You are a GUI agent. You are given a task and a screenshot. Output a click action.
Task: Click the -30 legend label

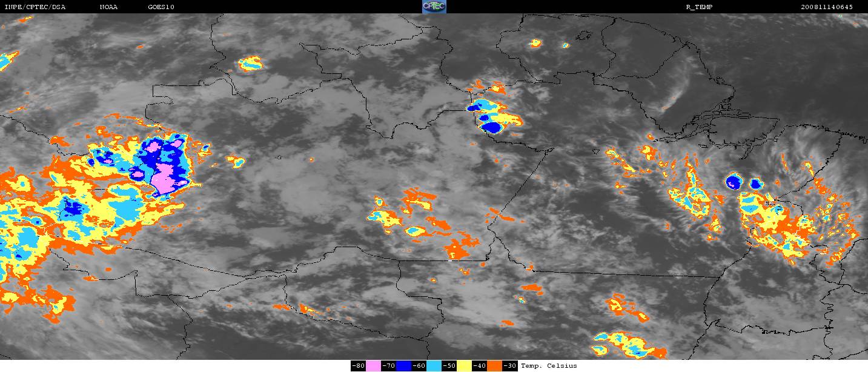(x=509, y=366)
